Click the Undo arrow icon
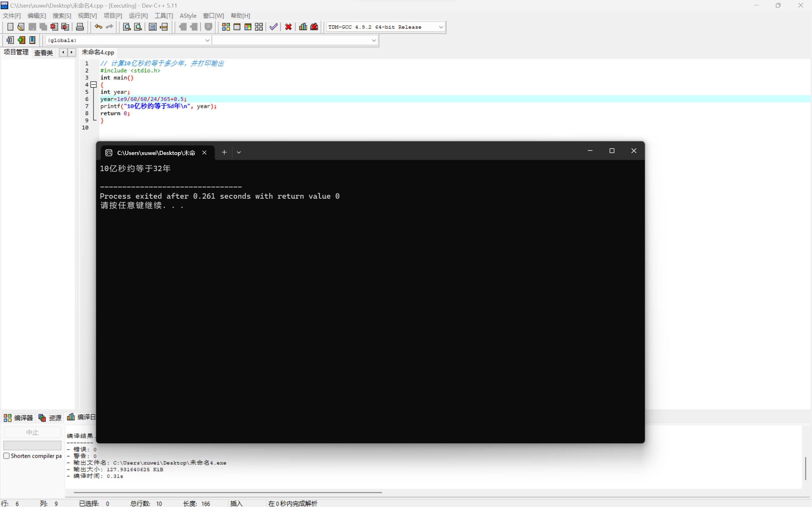This screenshot has height=507, width=812. (x=98, y=27)
